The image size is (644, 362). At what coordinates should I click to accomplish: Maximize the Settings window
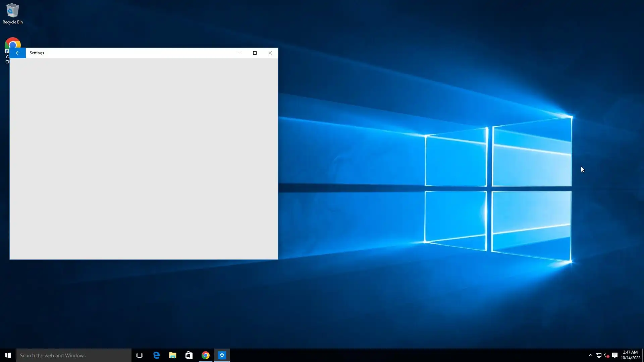click(255, 53)
